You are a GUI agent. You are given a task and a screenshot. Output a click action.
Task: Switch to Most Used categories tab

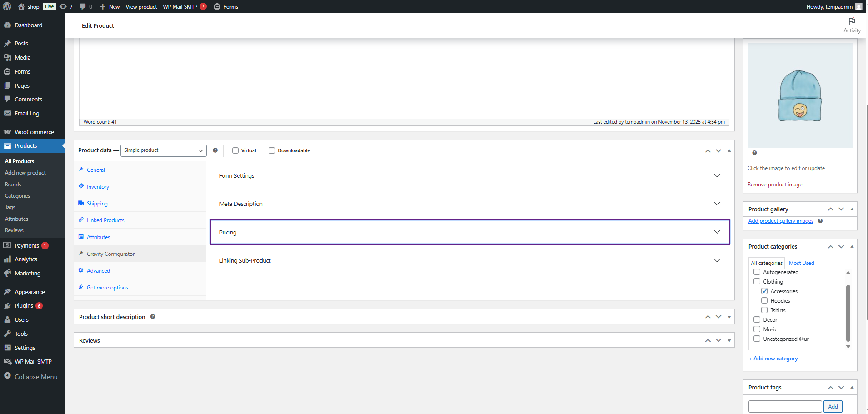tap(801, 263)
